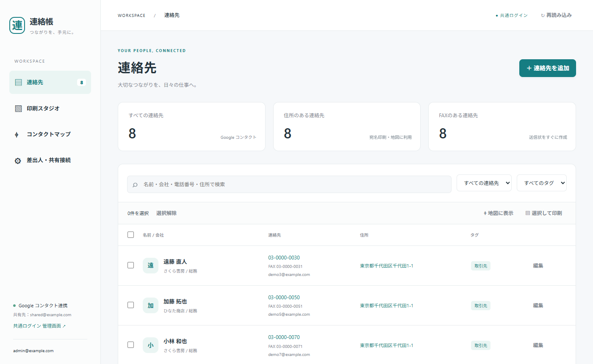Open the すべての連絡先 filter dropdown
The height and width of the screenshot is (364, 593).
(x=484, y=183)
